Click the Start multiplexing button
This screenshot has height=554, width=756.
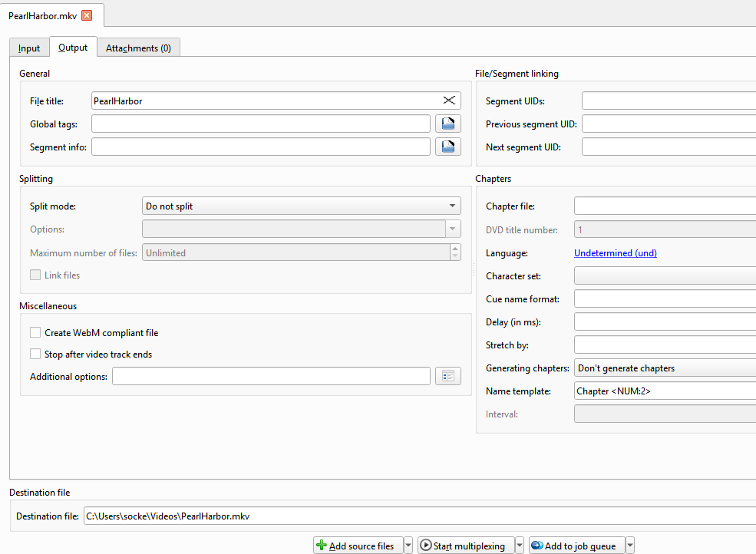tap(466, 546)
